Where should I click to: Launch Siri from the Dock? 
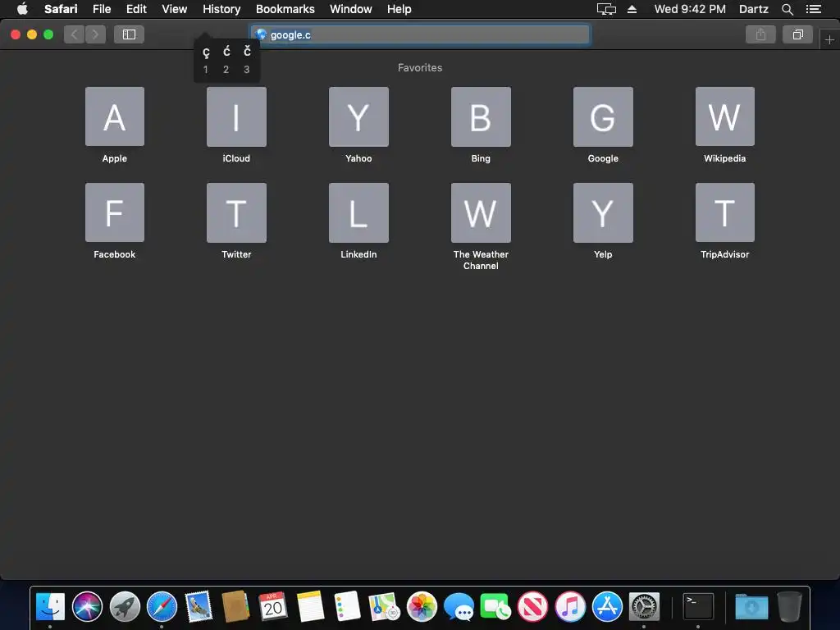tap(87, 607)
